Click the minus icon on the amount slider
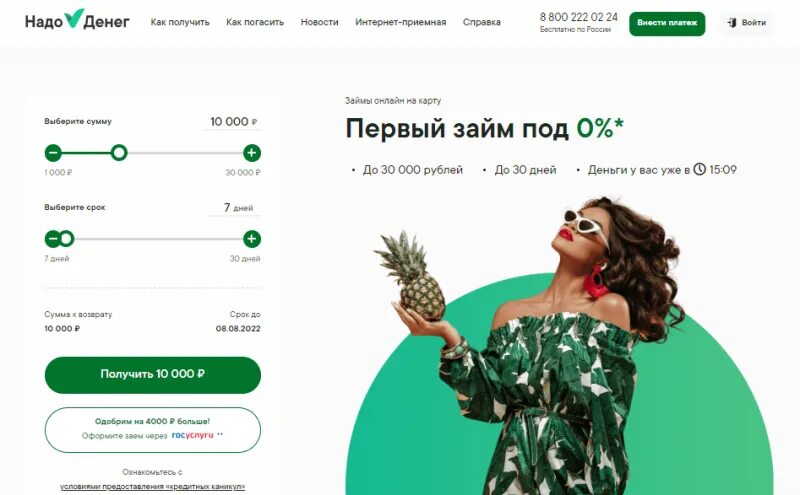The height and width of the screenshot is (495, 800). (x=53, y=153)
